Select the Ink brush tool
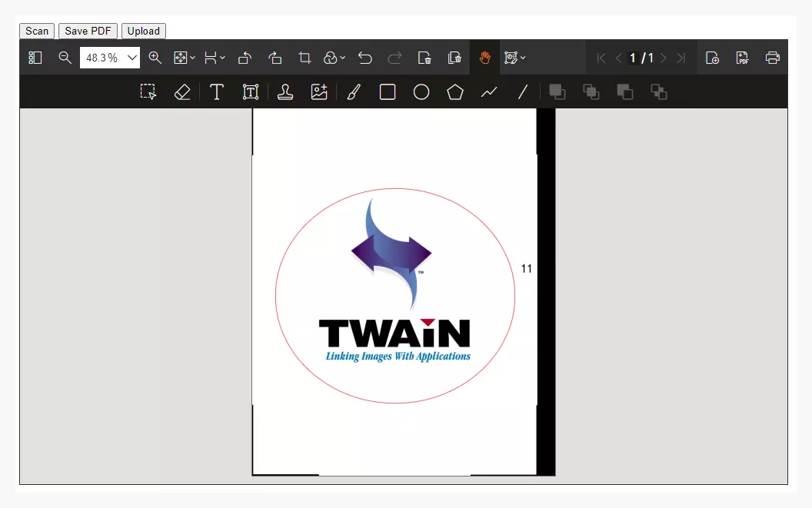Image resolution: width=812 pixels, height=508 pixels. [354, 92]
